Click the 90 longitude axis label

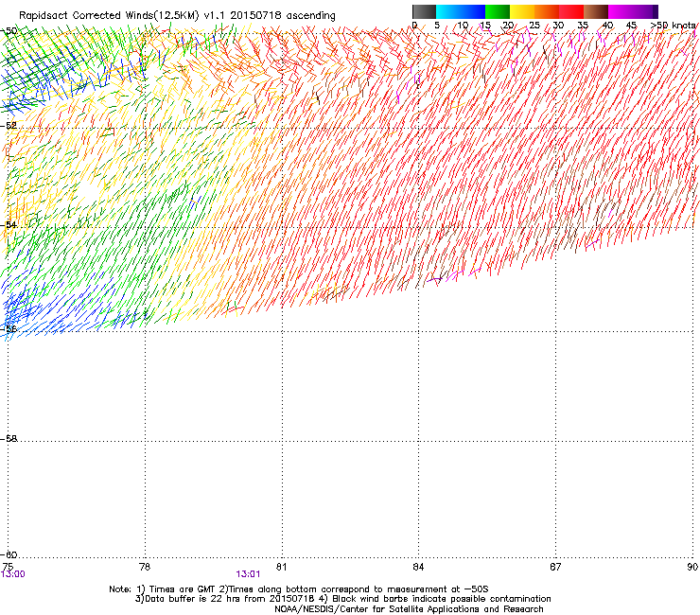pyautogui.click(x=692, y=567)
